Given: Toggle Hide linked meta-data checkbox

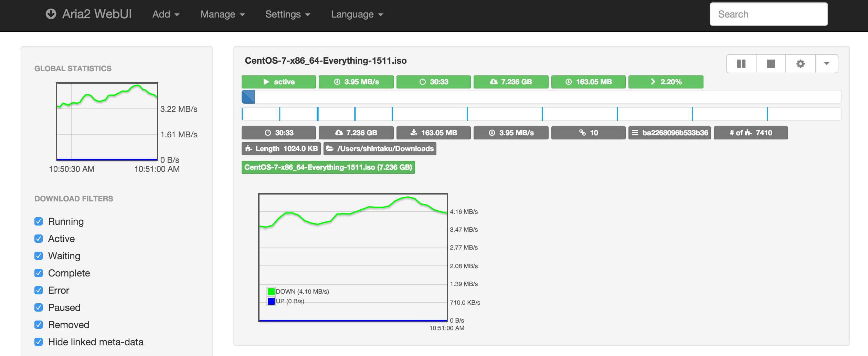Looking at the screenshot, I should pos(39,342).
